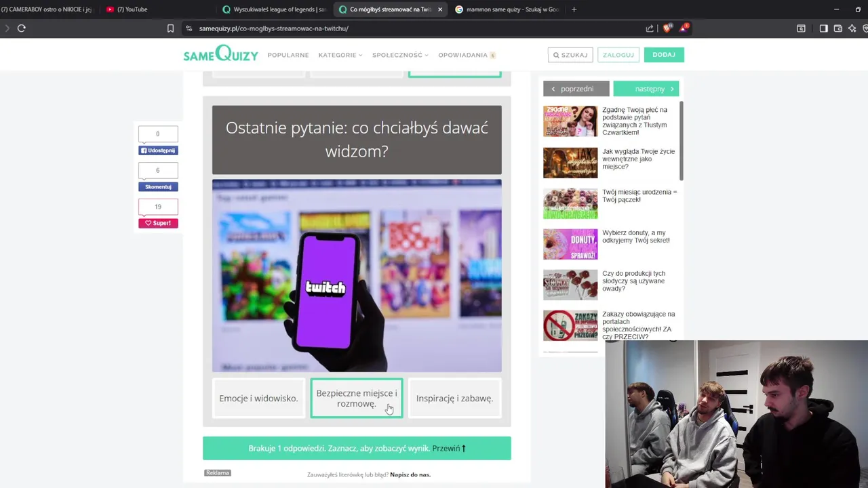Screen dimensions: 868x488
Task: Go to the next quiz with 'następny'
Action: (646, 89)
